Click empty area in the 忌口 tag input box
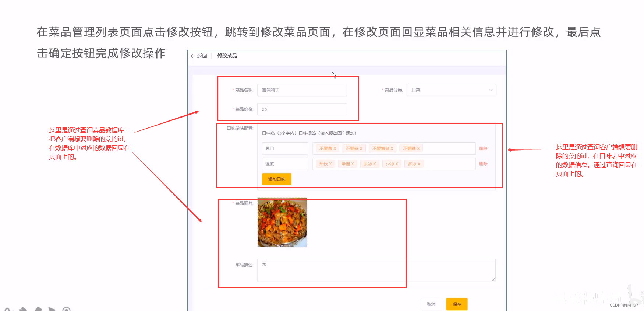 click(449, 148)
